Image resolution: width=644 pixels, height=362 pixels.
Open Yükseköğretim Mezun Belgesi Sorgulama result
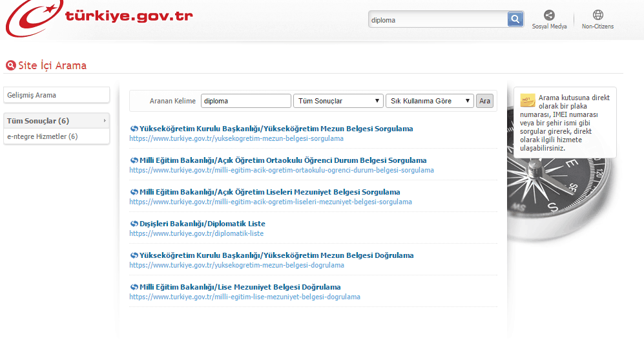(x=276, y=129)
